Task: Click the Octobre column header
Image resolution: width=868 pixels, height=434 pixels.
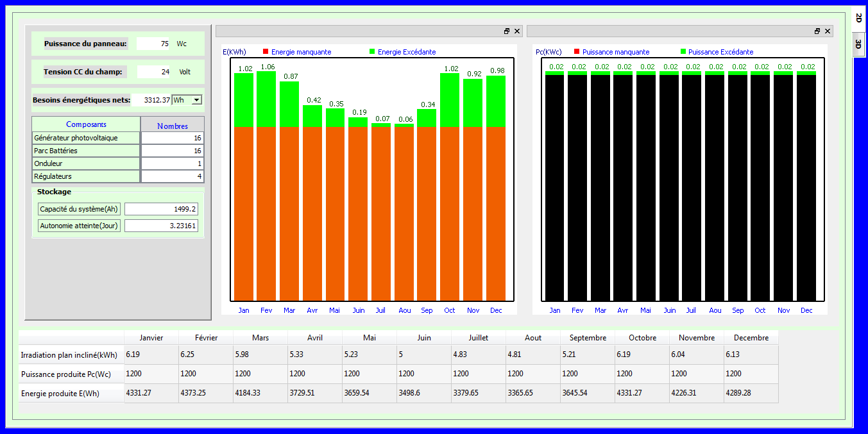Action: pyautogui.click(x=642, y=338)
